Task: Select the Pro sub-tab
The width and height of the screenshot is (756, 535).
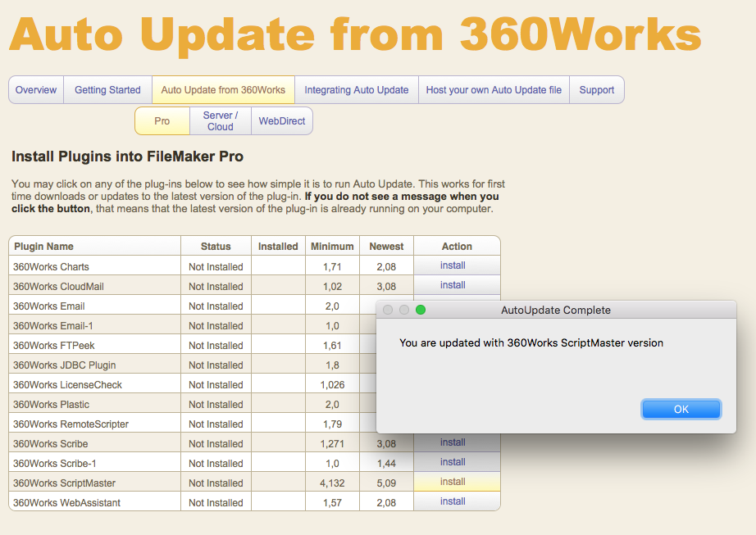Action: [162, 121]
